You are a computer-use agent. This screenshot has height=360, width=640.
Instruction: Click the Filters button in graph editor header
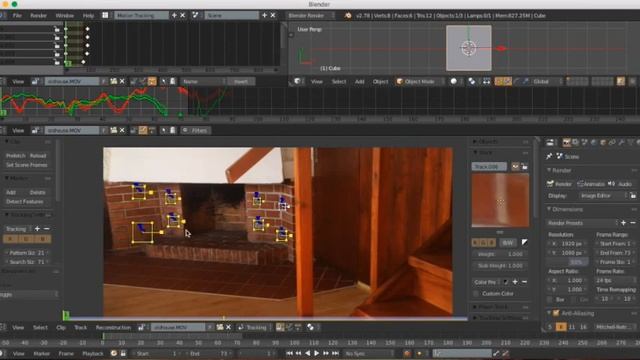196,131
